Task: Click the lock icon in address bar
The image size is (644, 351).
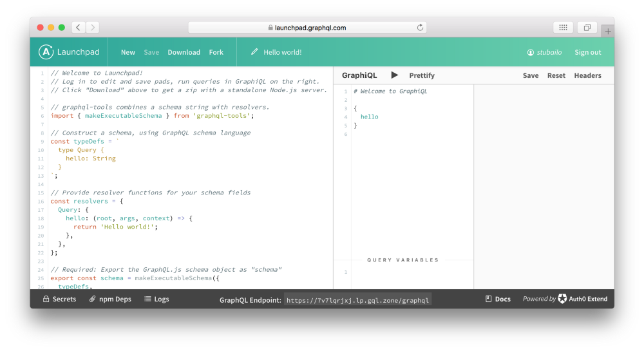Action: pyautogui.click(x=270, y=28)
